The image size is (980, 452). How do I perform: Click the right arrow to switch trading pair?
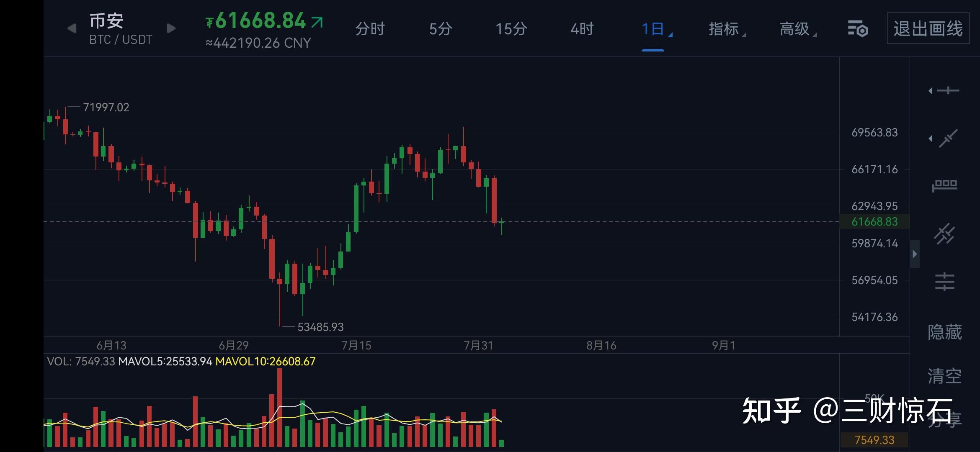[171, 28]
